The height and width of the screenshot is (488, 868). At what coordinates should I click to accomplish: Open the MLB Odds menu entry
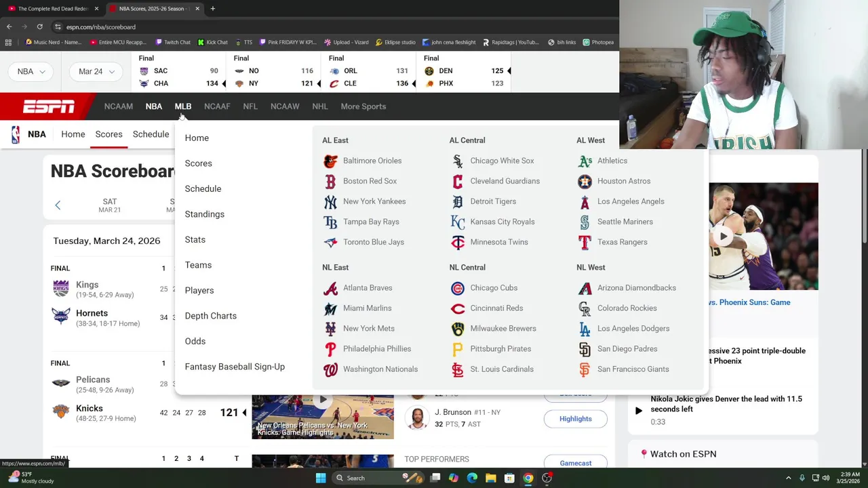195,341
